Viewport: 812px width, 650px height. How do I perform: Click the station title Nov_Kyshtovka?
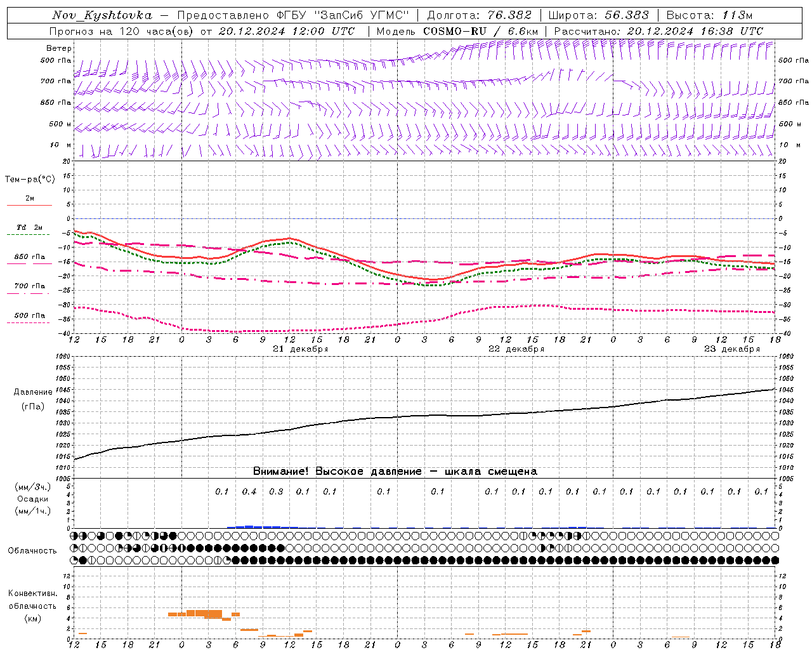pos(101,15)
